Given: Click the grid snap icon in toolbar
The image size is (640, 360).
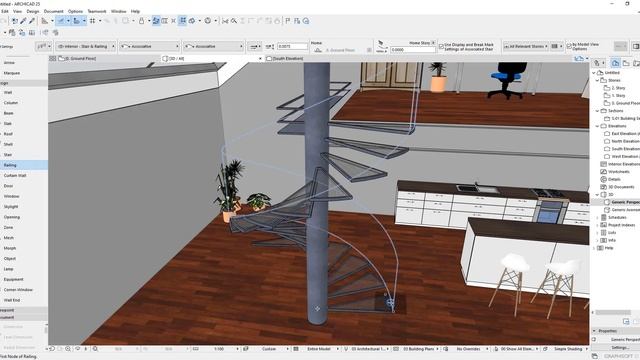Looking at the screenshot, I should [x=93, y=21].
